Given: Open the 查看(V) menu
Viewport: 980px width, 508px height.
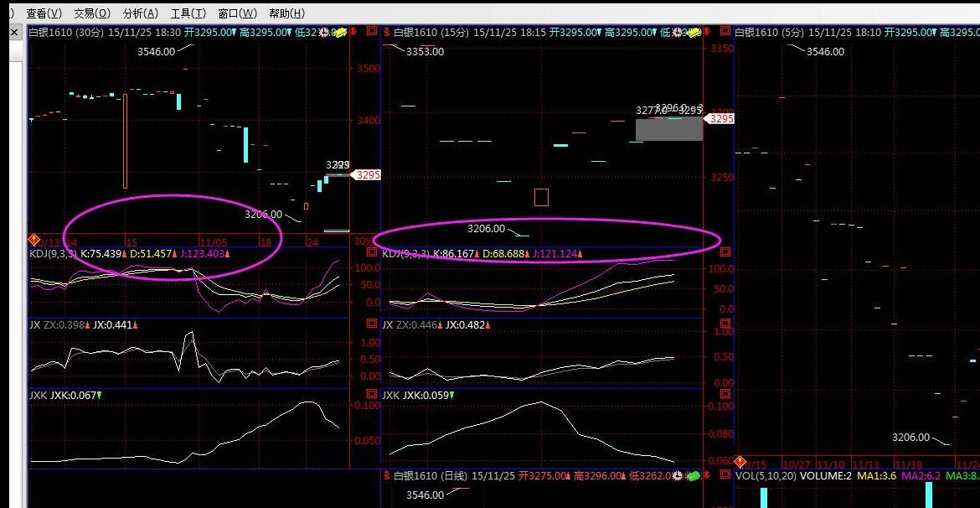Looking at the screenshot, I should click(44, 13).
